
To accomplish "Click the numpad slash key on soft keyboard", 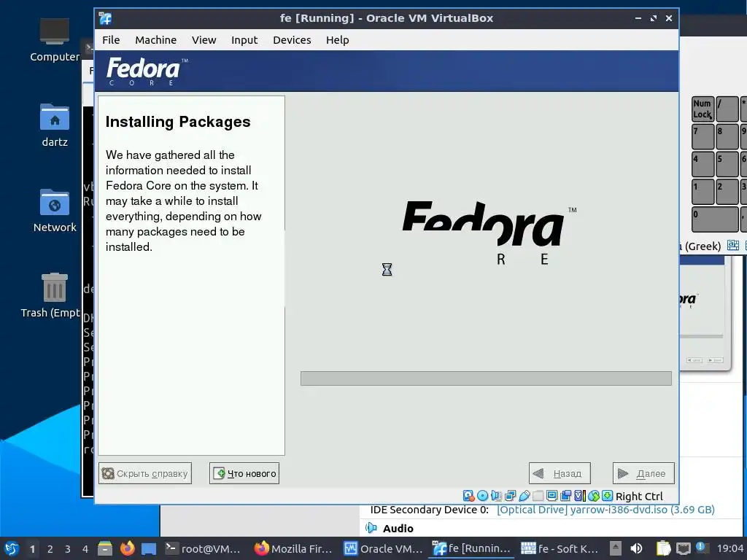I will [727, 109].
